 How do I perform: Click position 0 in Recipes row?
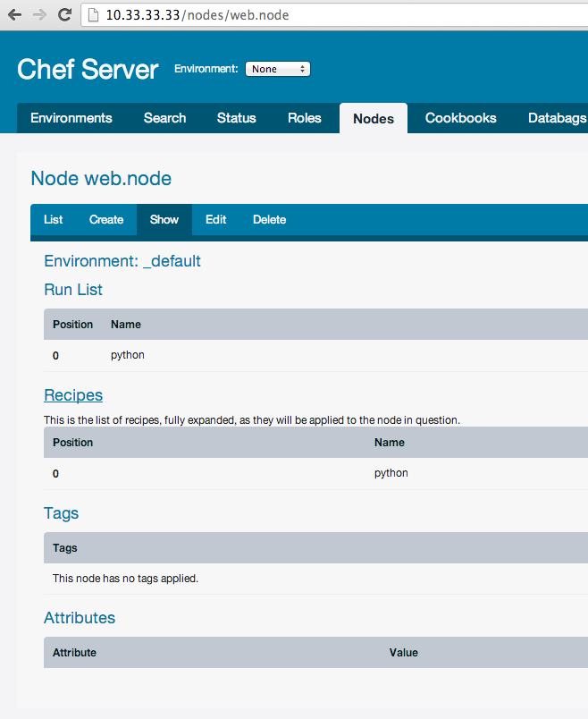(x=55, y=474)
